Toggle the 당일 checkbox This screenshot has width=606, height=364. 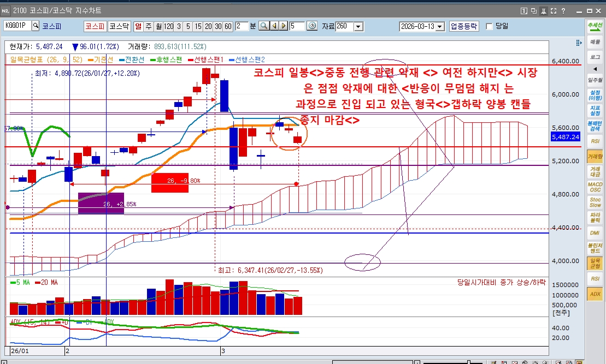(489, 26)
